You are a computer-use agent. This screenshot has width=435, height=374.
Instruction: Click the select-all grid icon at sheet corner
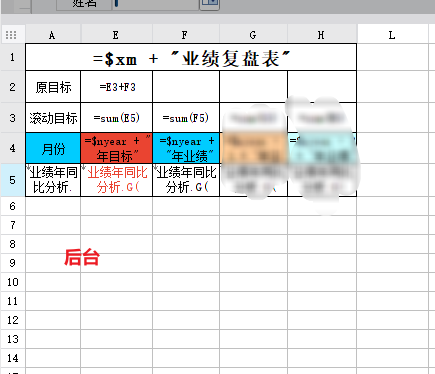tap(11, 35)
